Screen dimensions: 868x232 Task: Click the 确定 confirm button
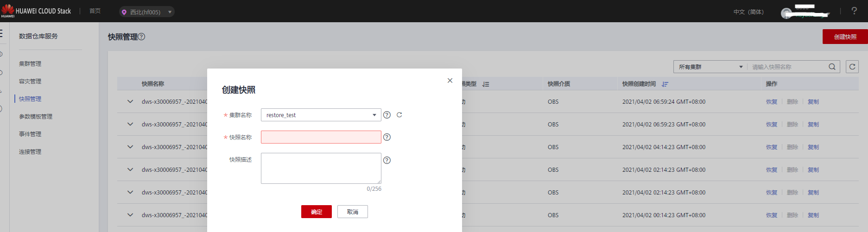[x=316, y=212]
